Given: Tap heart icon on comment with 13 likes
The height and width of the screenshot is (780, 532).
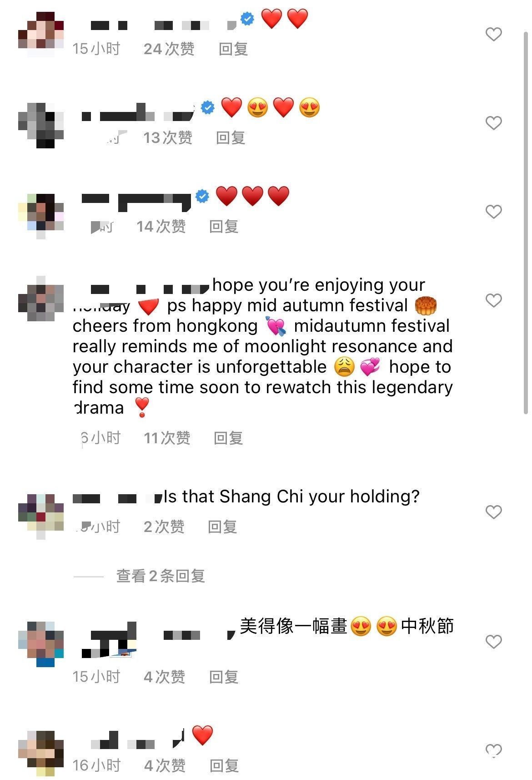Looking at the screenshot, I should [493, 123].
